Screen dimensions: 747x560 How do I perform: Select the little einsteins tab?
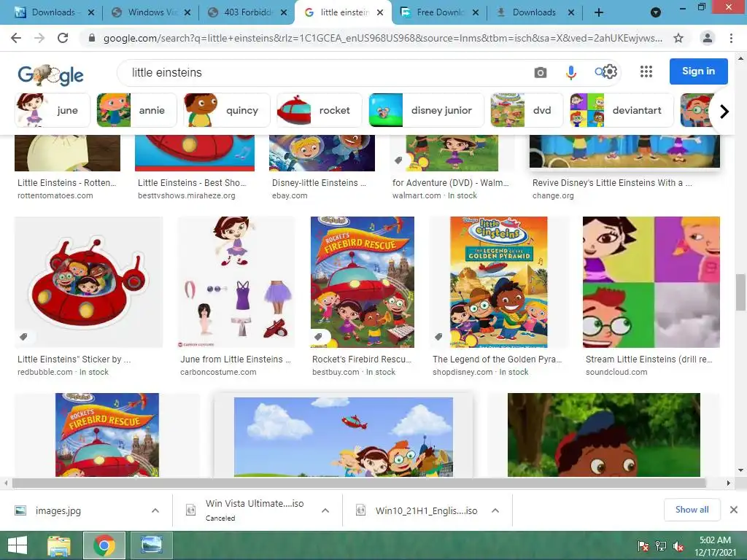coord(343,12)
